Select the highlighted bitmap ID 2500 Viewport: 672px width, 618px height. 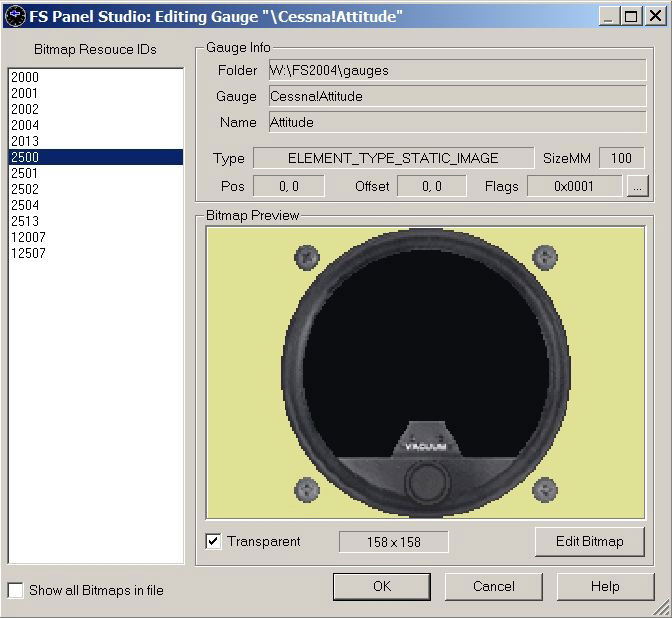click(x=95, y=158)
